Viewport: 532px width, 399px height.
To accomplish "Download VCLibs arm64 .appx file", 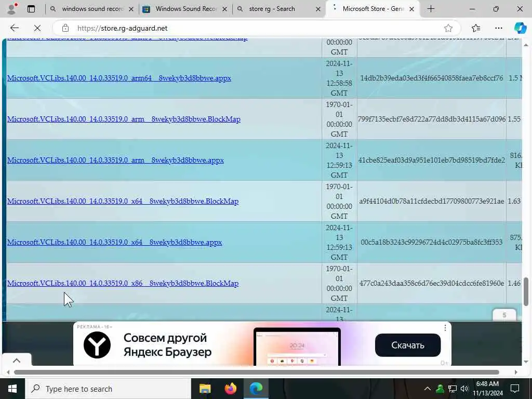I will [x=119, y=78].
